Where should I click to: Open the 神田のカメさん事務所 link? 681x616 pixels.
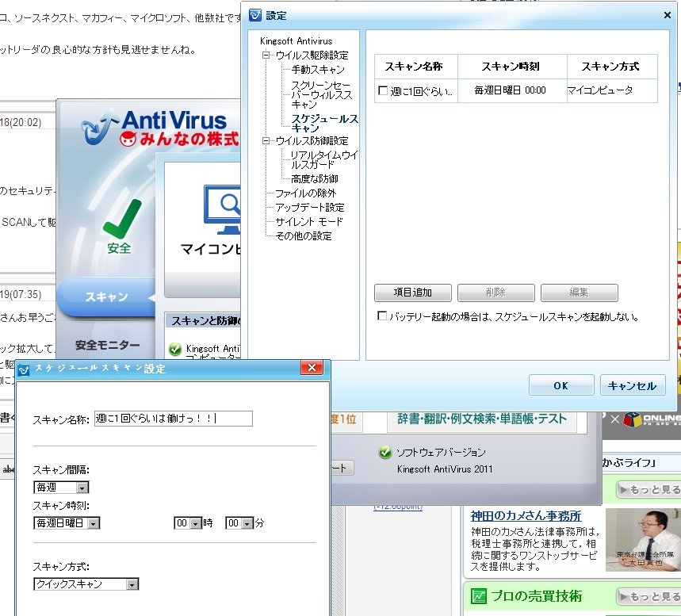[x=526, y=516]
